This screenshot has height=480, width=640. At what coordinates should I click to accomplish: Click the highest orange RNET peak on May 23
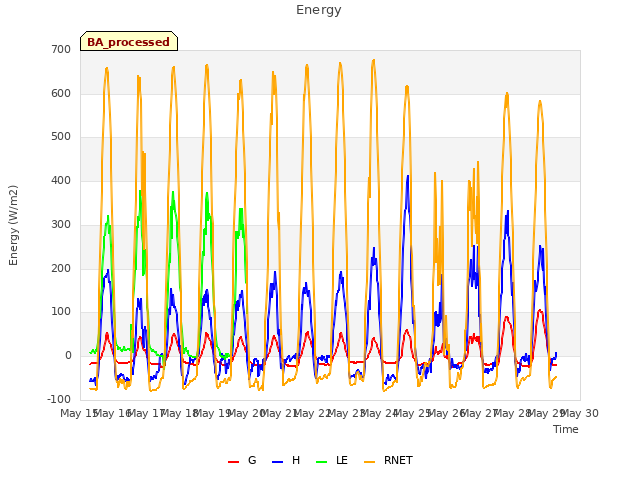tap(373, 61)
